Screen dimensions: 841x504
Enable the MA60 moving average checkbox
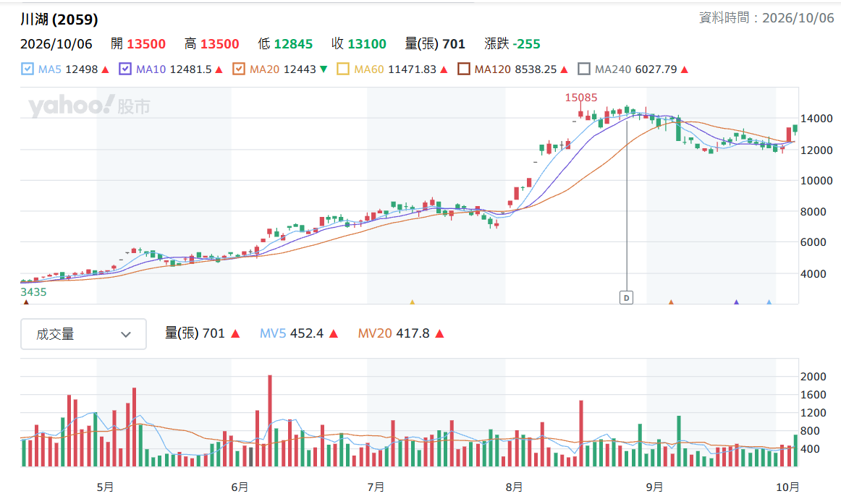343,69
